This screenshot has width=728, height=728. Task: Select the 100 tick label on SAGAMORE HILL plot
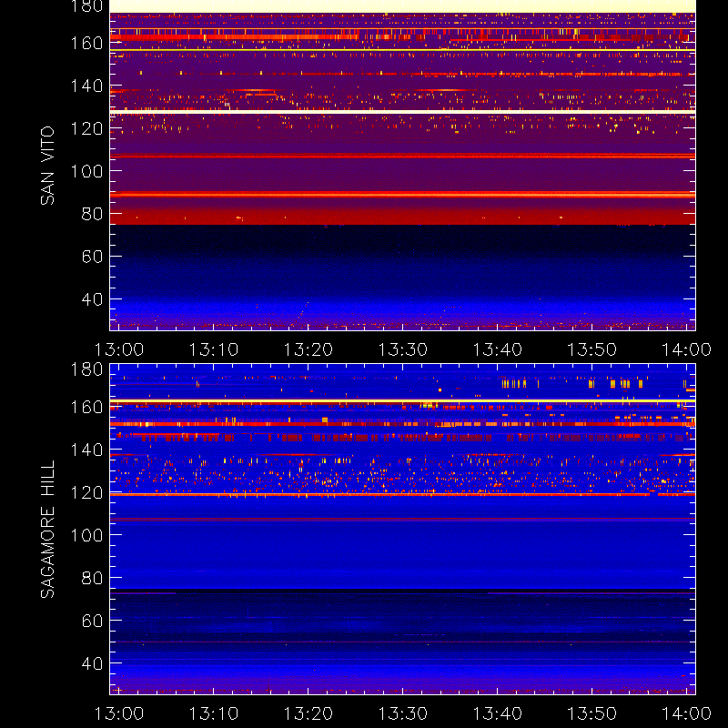coord(86,535)
